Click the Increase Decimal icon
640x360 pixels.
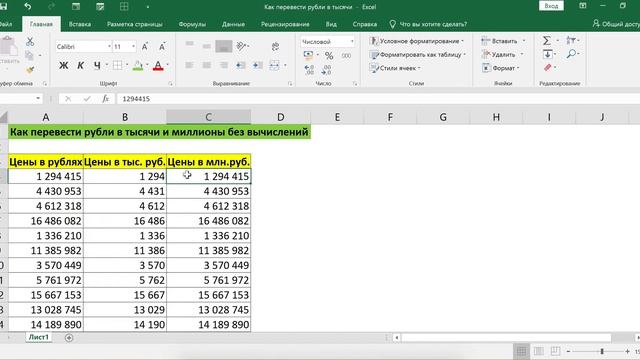pos(309,70)
